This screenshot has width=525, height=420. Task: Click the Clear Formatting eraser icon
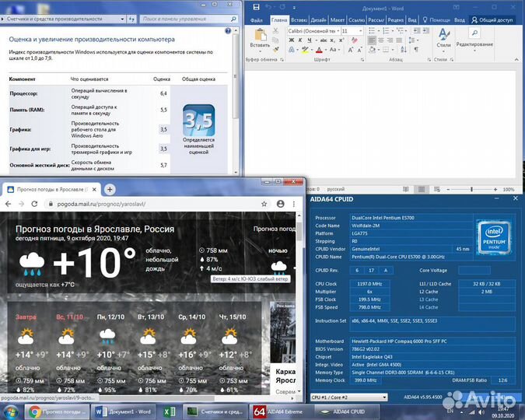(354, 40)
